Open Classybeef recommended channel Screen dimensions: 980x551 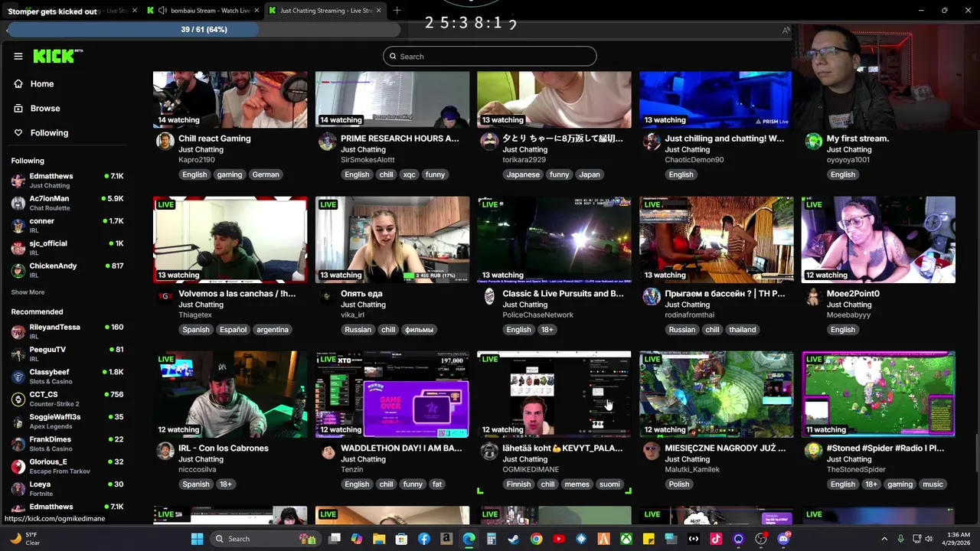[x=67, y=376]
